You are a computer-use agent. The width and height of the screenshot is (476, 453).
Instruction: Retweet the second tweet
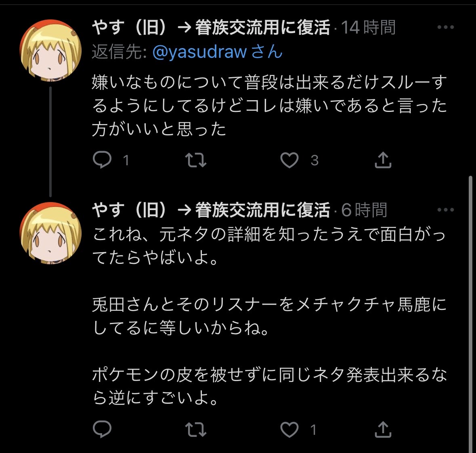pos(196,429)
